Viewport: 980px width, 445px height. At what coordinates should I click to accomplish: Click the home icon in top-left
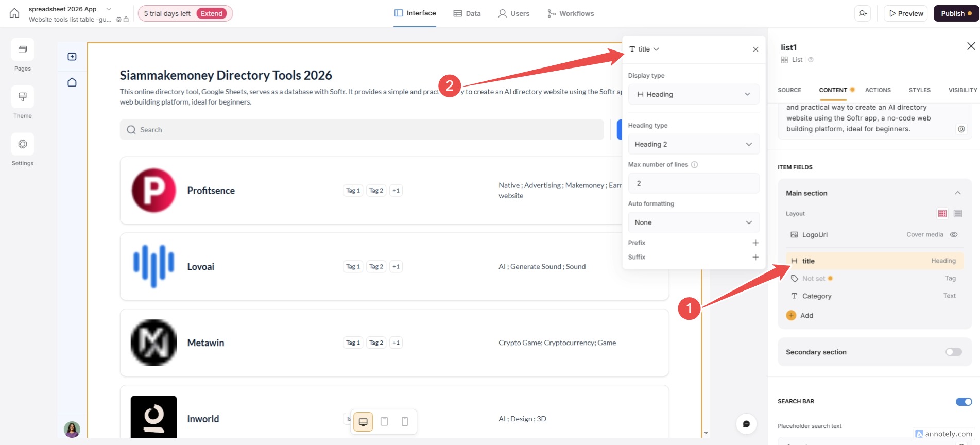14,13
